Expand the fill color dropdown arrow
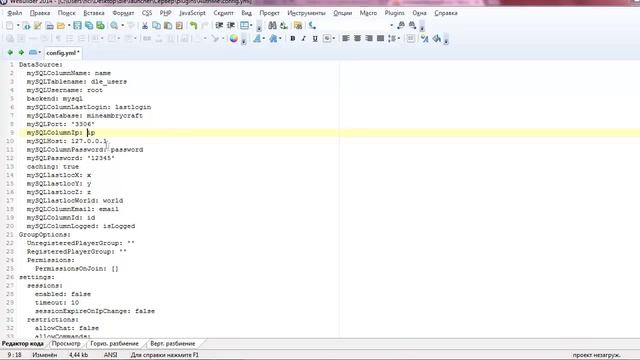640x360 pixels. (280, 38)
